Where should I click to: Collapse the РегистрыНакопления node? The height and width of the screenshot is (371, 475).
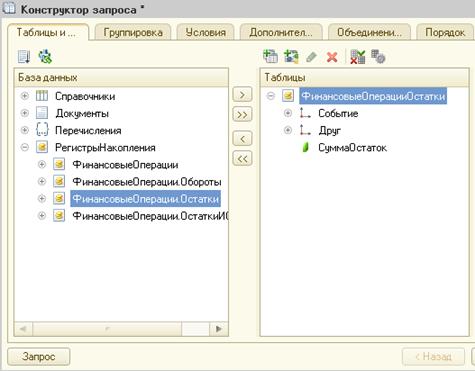(25, 147)
